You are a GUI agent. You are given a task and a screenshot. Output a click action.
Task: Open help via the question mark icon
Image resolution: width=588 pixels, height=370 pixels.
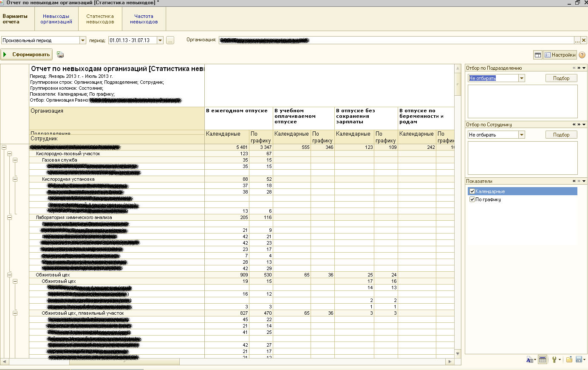click(x=582, y=55)
